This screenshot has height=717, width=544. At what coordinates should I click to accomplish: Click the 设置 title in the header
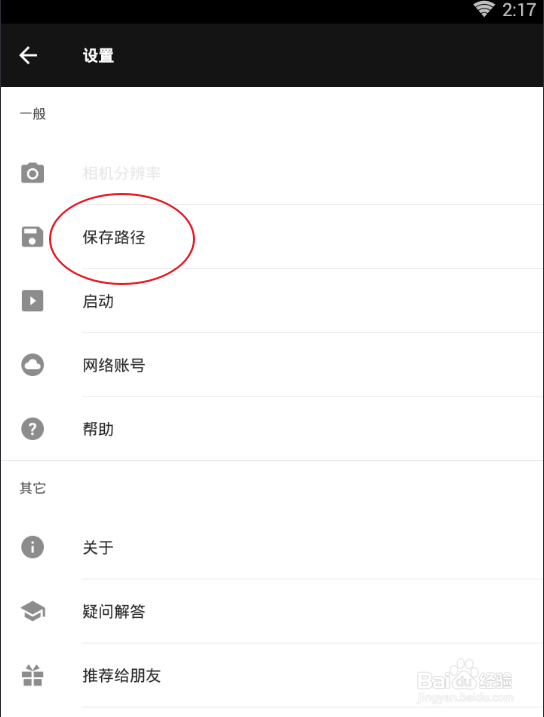tap(98, 56)
